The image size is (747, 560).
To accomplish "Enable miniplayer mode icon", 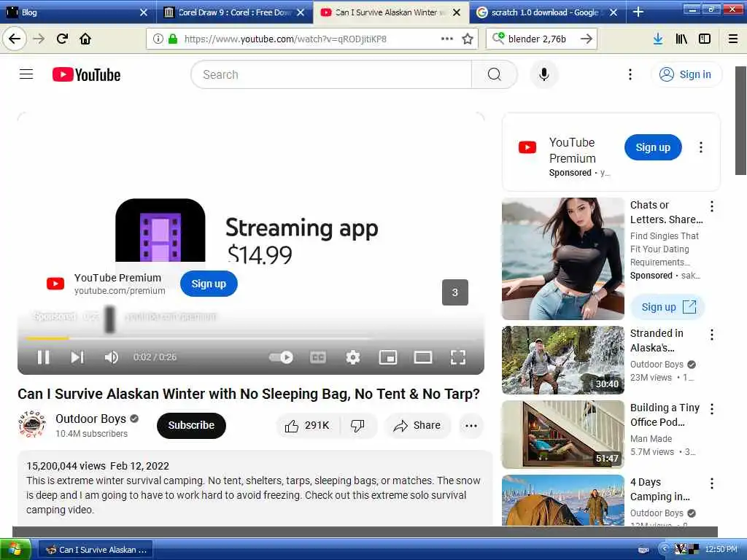I will pyautogui.click(x=388, y=357).
